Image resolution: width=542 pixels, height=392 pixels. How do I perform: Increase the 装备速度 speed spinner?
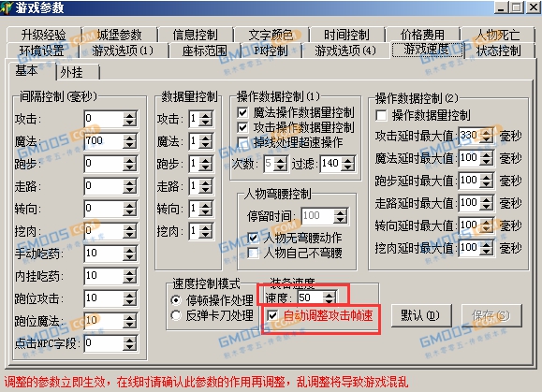pyautogui.click(x=329, y=295)
